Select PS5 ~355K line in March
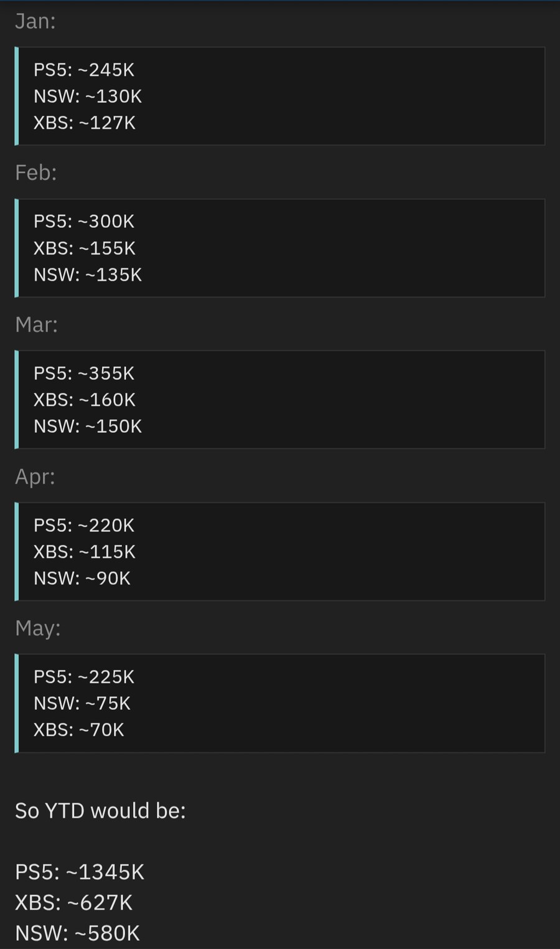This screenshot has width=560, height=949. pos(84,373)
